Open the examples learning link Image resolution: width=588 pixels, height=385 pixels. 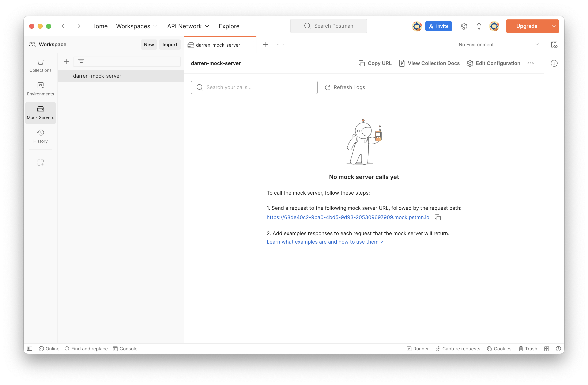(325, 242)
